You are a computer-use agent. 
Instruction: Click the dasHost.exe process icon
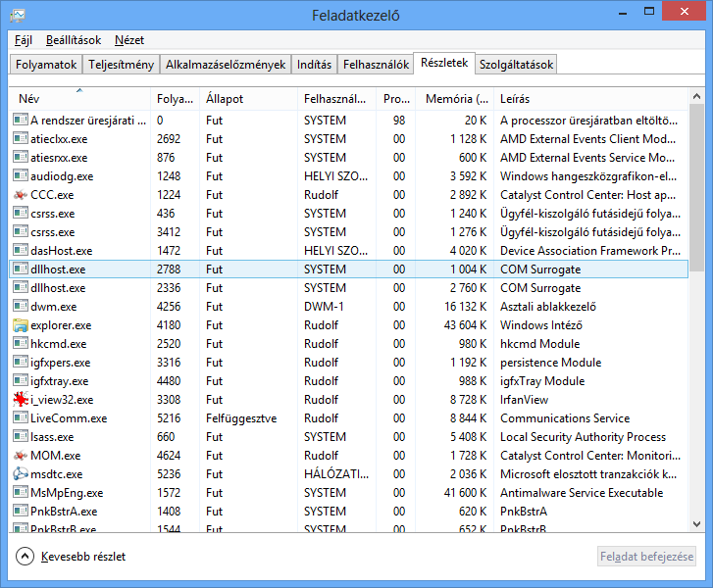(x=21, y=250)
